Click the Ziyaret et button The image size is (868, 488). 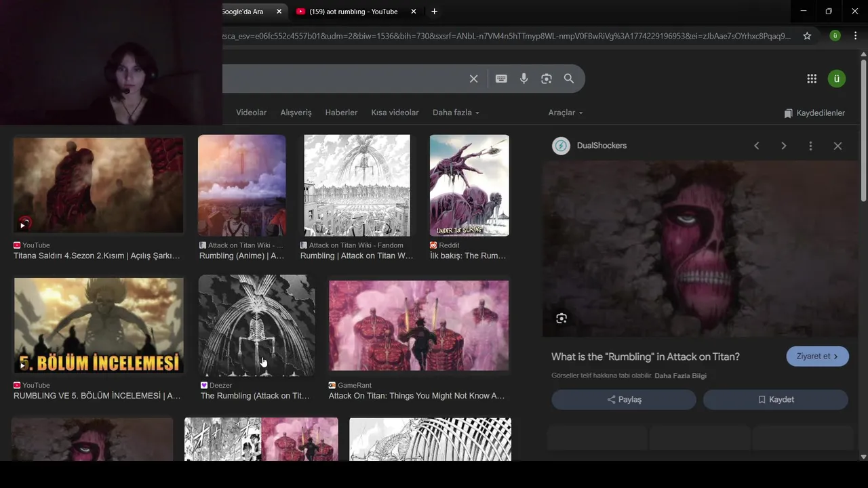pos(817,357)
